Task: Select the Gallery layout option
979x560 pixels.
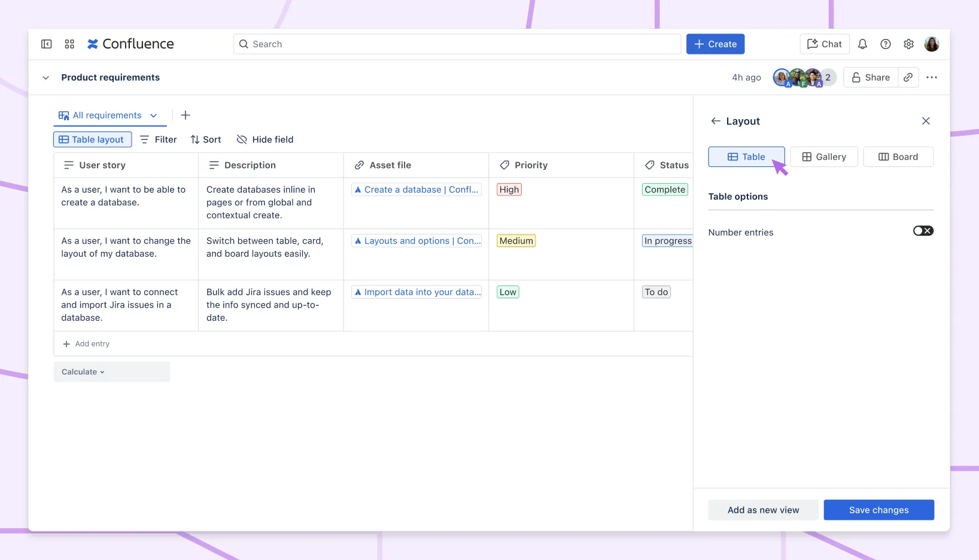Action: (x=824, y=157)
